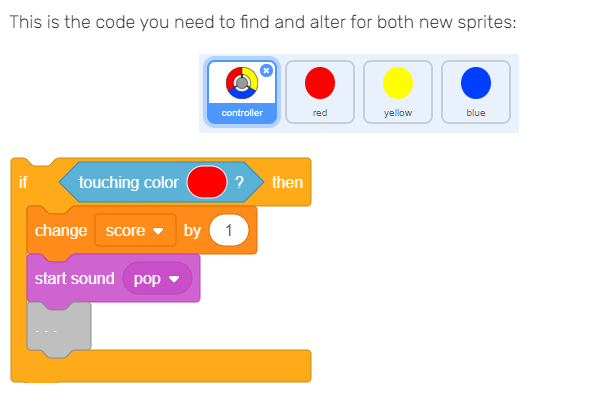Delete controller sprite using the x icon
Viewport: 608px width, 413px height.
[x=266, y=71]
